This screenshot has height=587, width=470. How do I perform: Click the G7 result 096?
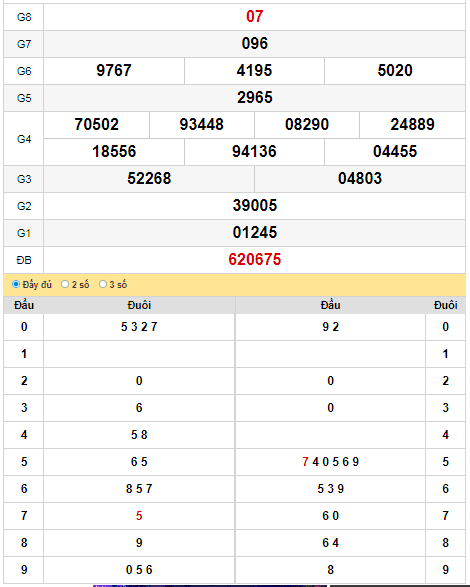click(x=255, y=43)
